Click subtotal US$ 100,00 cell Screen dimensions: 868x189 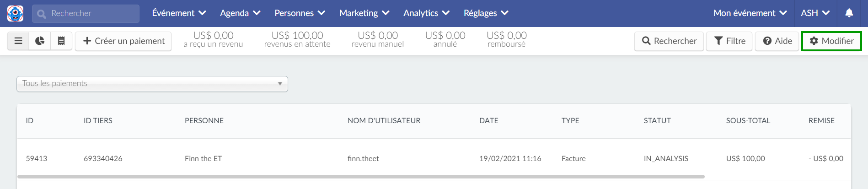tap(745, 159)
